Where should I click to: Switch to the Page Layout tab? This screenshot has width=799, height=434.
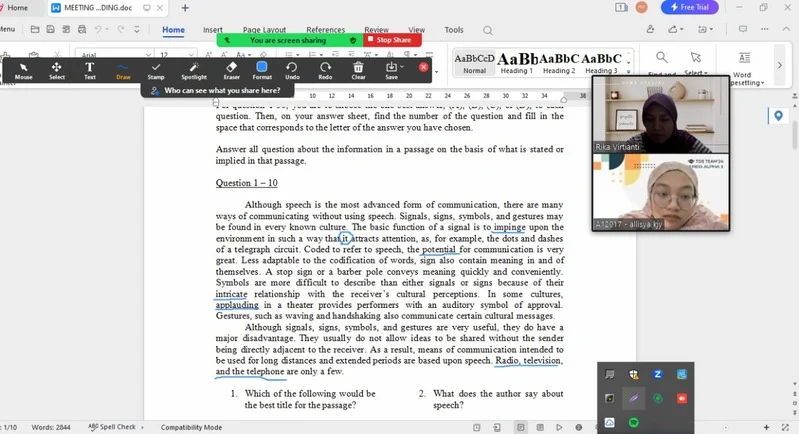264,30
